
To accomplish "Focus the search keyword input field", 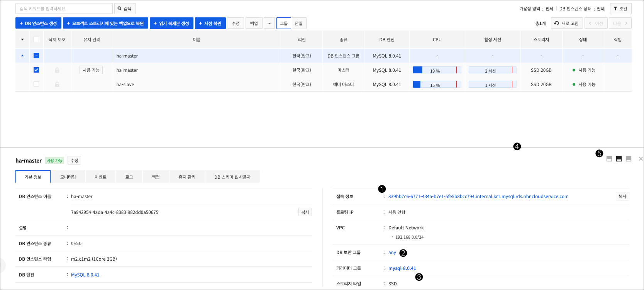I will point(64,8).
